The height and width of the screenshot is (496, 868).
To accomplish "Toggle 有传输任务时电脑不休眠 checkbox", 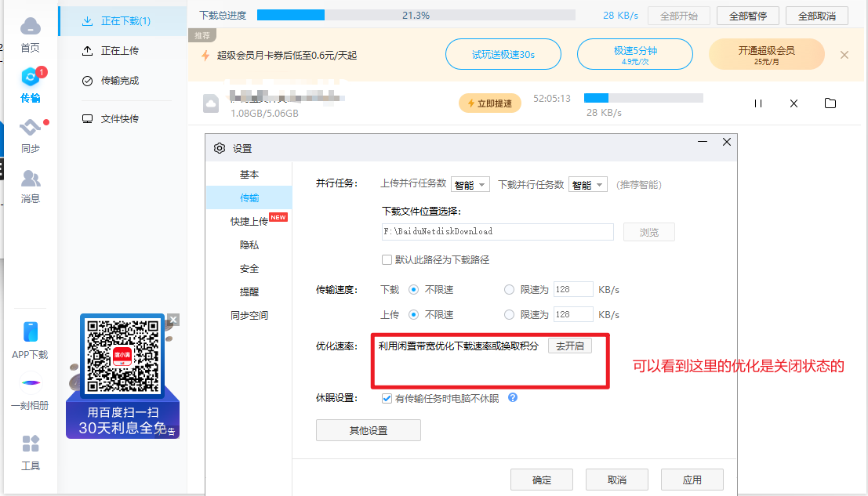I will click(x=387, y=398).
